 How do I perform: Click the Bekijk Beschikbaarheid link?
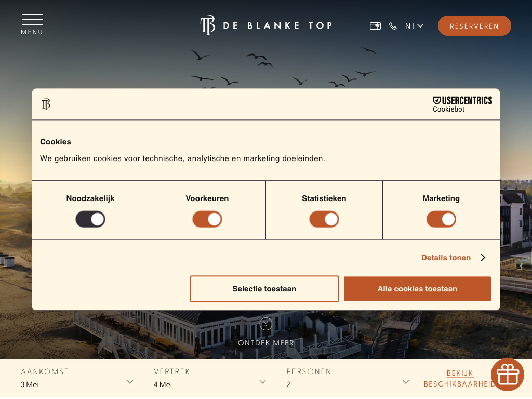[x=460, y=379]
